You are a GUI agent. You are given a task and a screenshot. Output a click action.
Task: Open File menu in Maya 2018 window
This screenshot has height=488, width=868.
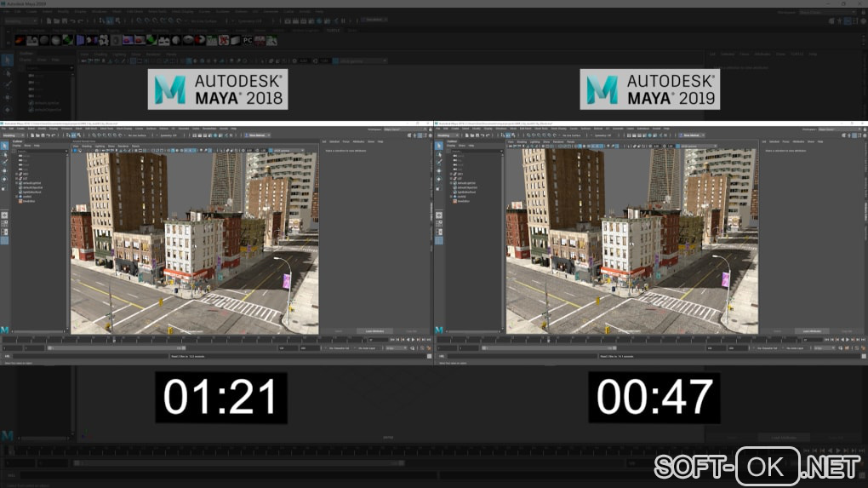click(x=3, y=129)
